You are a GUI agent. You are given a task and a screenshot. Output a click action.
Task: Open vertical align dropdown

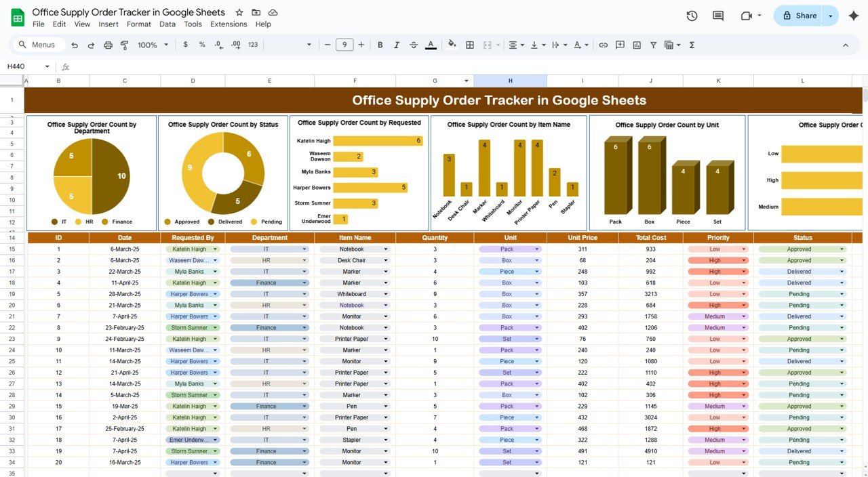pyautogui.click(x=537, y=45)
